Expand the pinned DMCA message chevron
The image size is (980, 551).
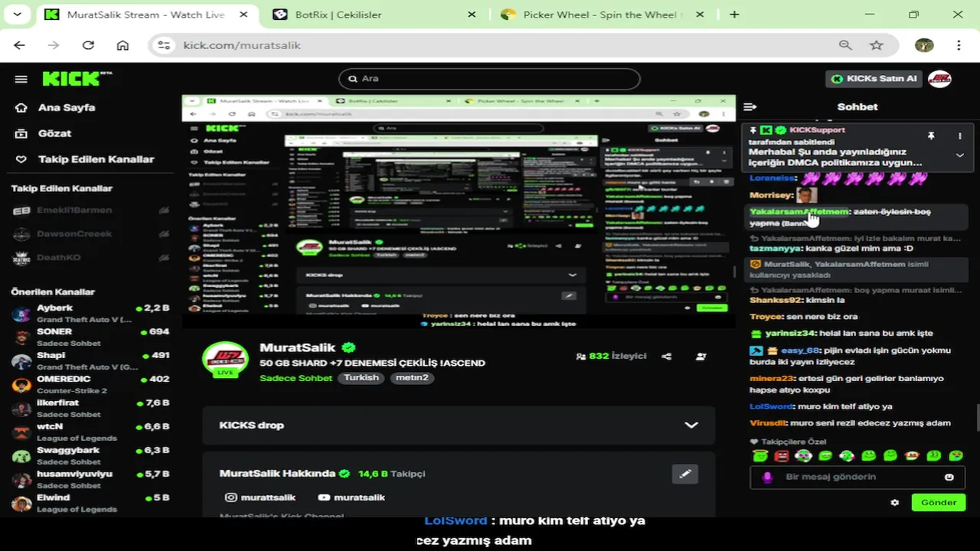[959, 155]
